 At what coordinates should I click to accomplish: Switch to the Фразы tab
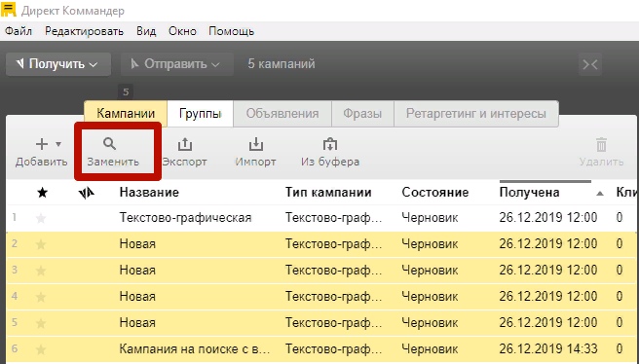click(362, 113)
